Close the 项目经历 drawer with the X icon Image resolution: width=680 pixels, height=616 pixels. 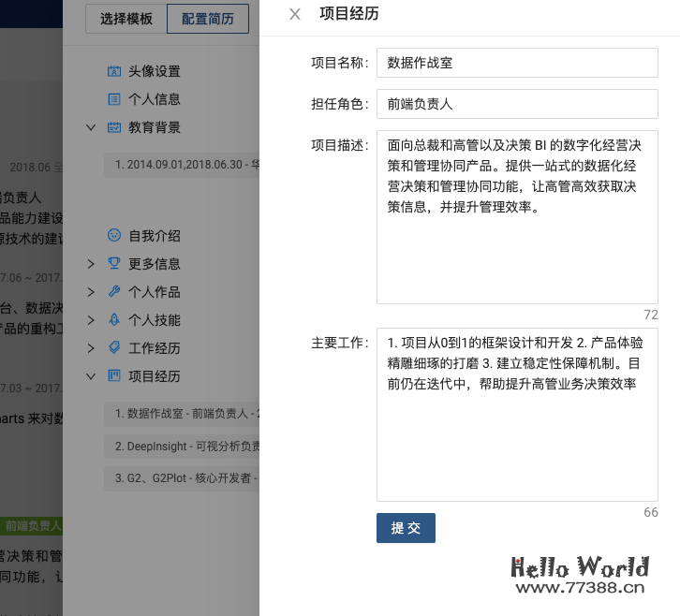[x=295, y=14]
